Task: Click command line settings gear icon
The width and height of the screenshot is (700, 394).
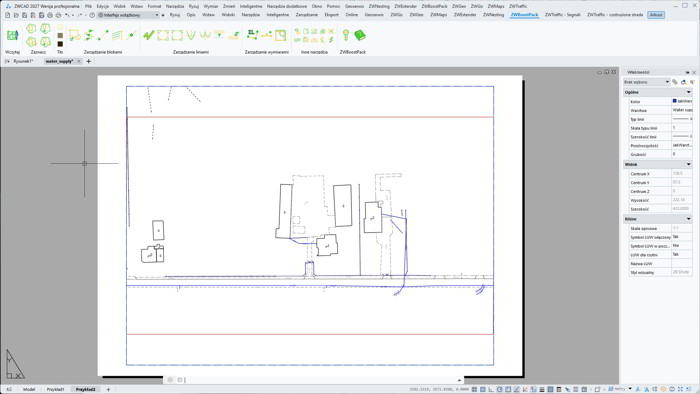Action: coord(170,380)
